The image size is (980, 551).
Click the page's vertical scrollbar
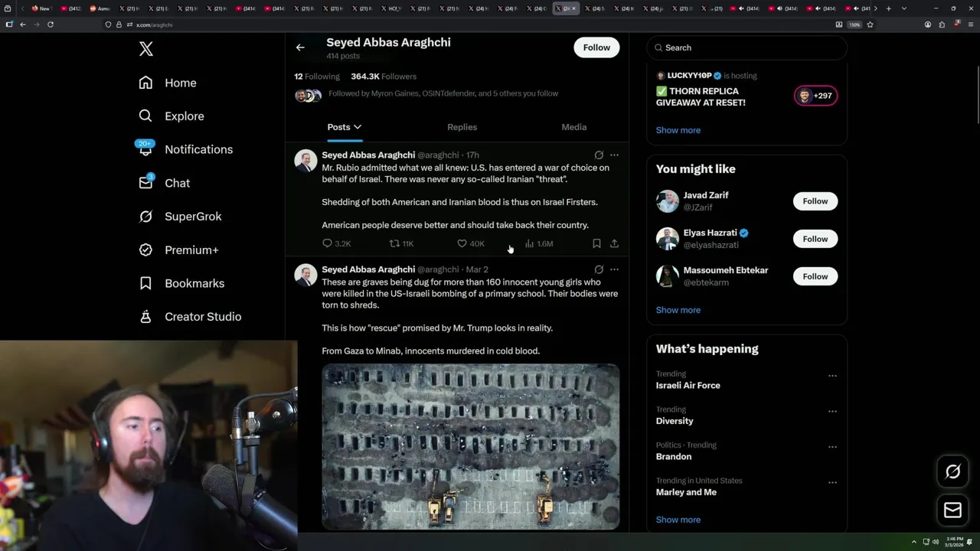pos(976,96)
